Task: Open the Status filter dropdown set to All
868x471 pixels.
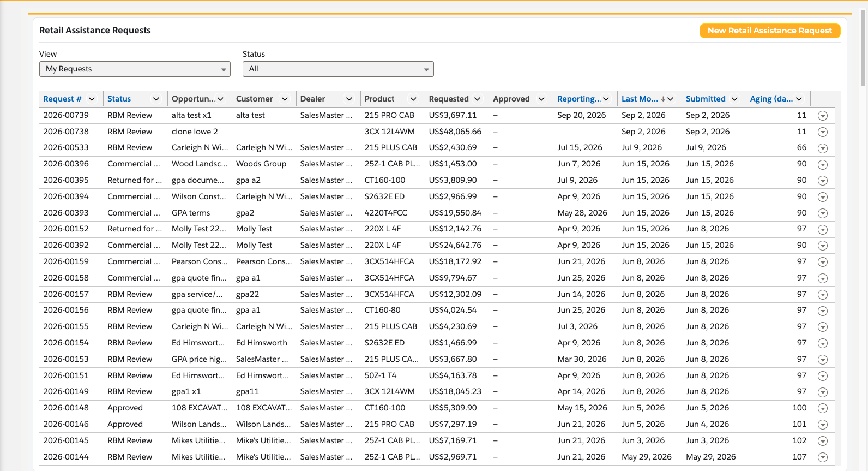Action: [x=338, y=69]
